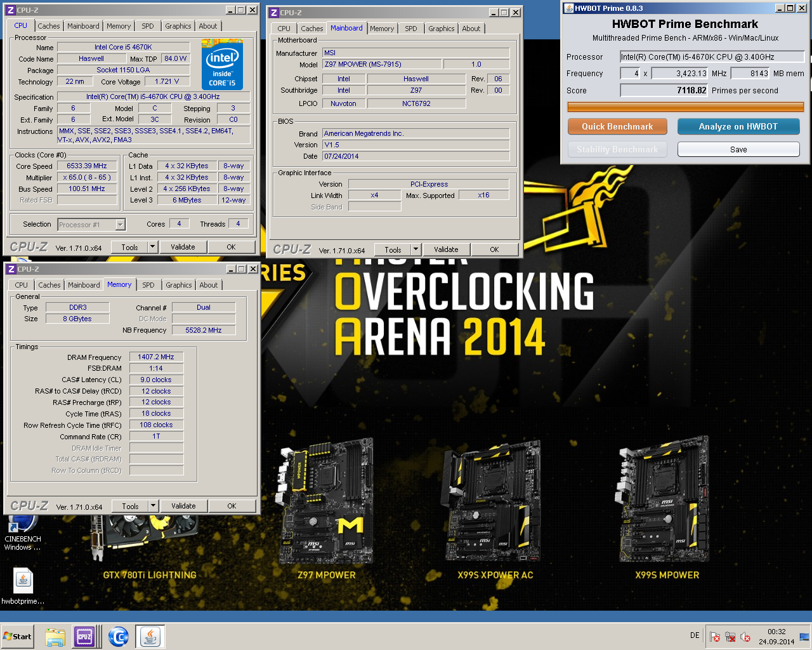The image size is (812, 650).
Task: Click the taskbar clock 00:32
Action: (x=776, y=632)
